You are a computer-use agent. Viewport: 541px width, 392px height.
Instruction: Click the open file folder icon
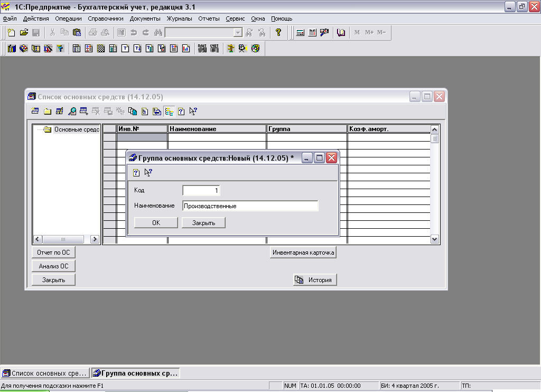(x=24, y=33)
